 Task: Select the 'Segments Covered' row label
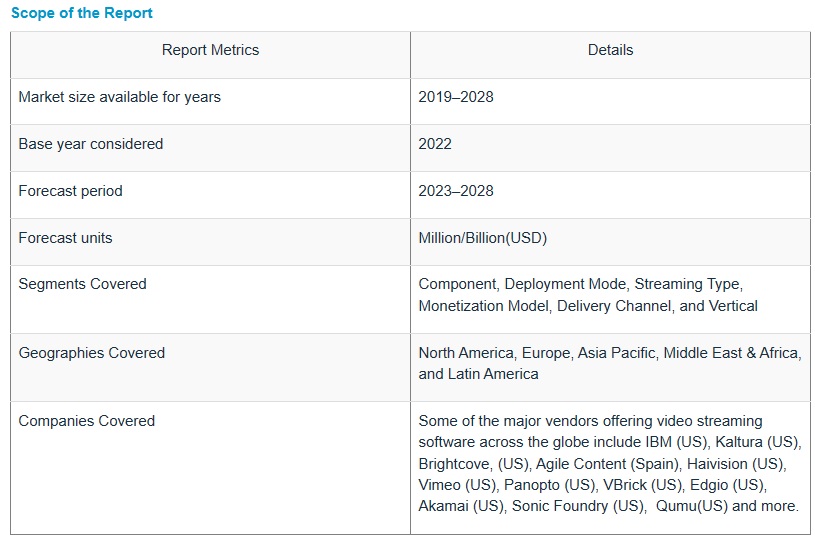[x=82, y=284]
